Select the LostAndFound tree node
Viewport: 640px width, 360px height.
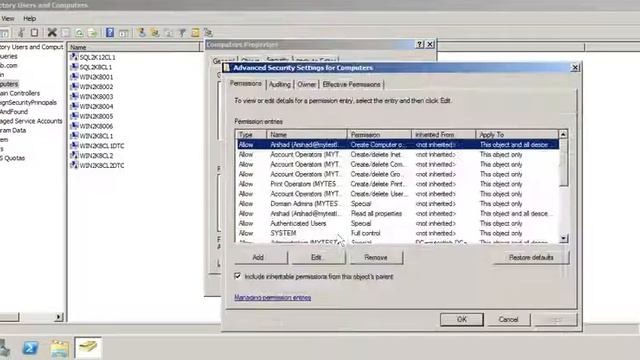tap(14, 111)
